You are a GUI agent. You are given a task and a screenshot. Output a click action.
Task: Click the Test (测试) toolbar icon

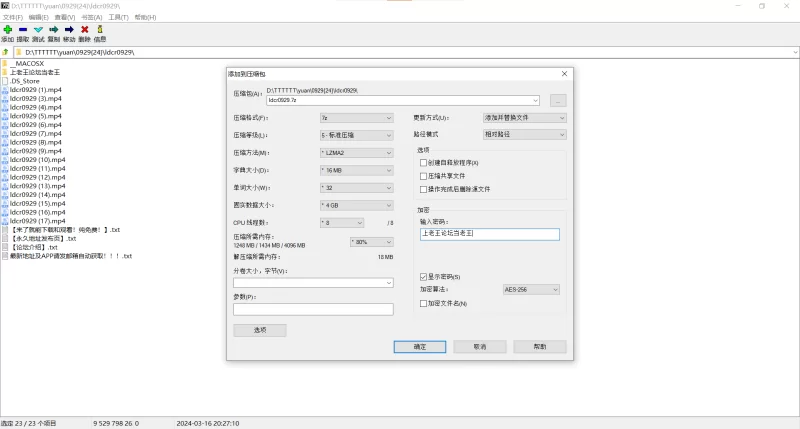pyautogui.click(x=38, y=30)
